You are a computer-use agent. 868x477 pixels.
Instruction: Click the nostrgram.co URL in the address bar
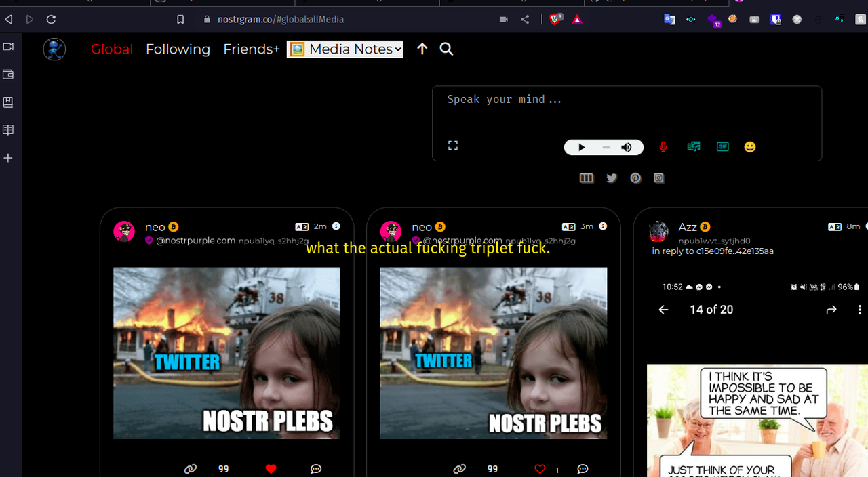[x=281, y=20]
